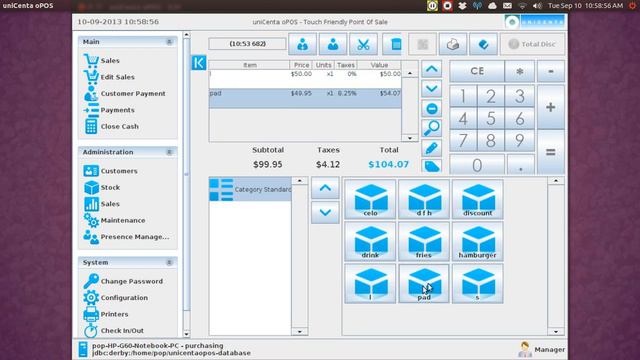The width and height of the screenshot is (640, 360).
Task: Add product d f h
Action: (424, 199)
